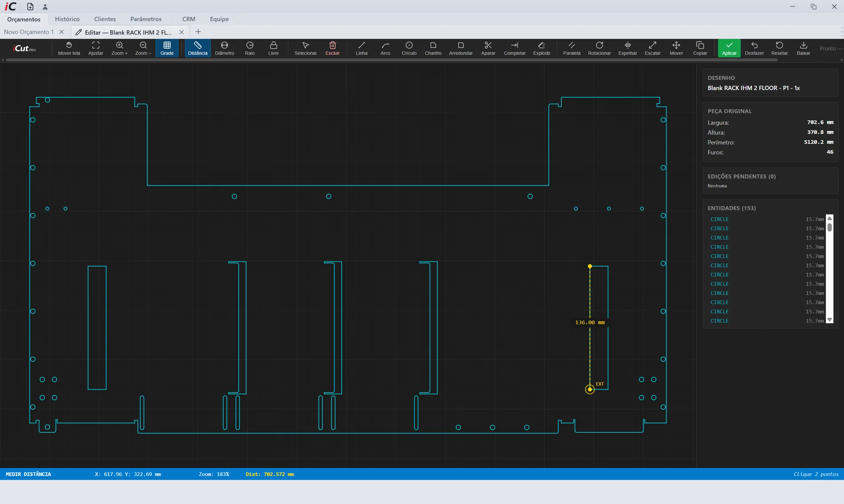Click the entities list scrollbar thumb
This screenshot has width=844, height=504.
[829, 227]
